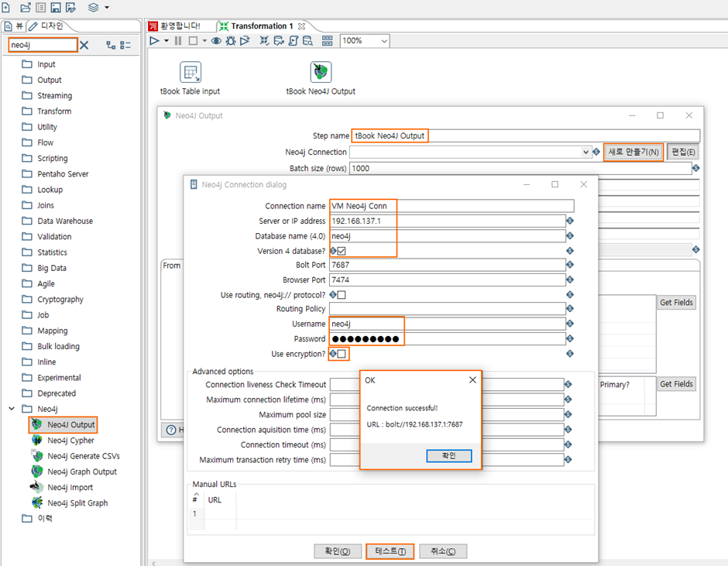Viewport: 728px width, 566px height.
Task: Click the new file icon
Action: pos(5,7)
